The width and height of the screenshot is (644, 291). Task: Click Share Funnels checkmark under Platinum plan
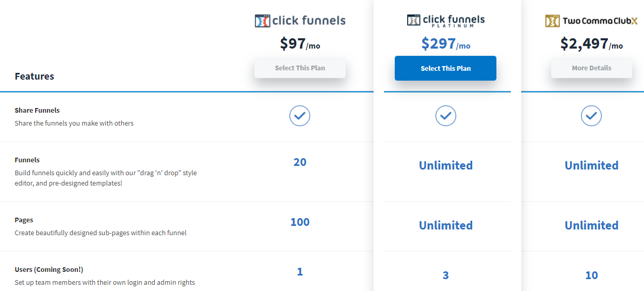[x=445, y=116]
